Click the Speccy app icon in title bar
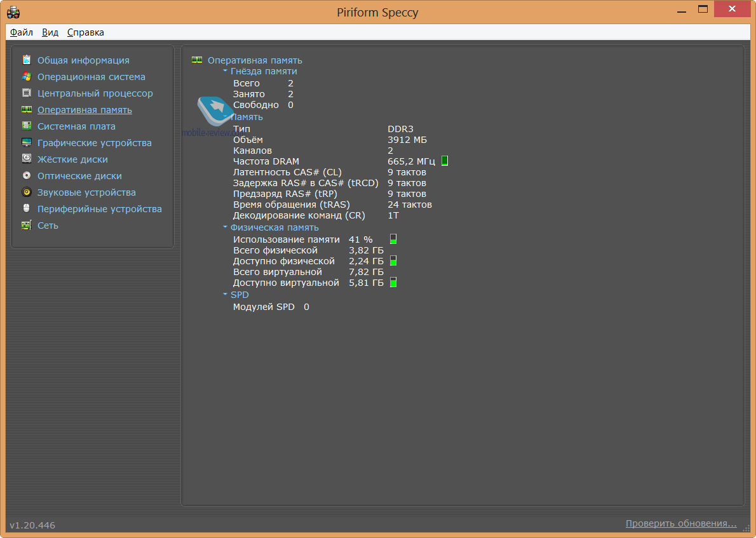The image size is (756, 538). (x=13, y=12)
